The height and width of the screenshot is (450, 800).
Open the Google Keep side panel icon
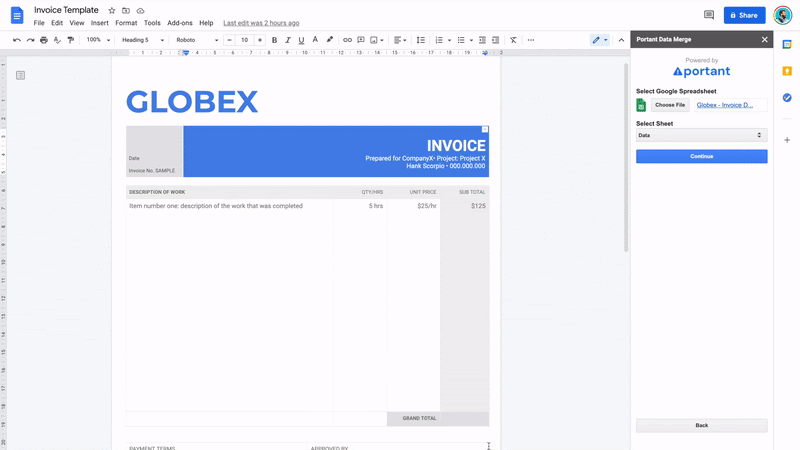pyautogui.click(x=787, y=71)
